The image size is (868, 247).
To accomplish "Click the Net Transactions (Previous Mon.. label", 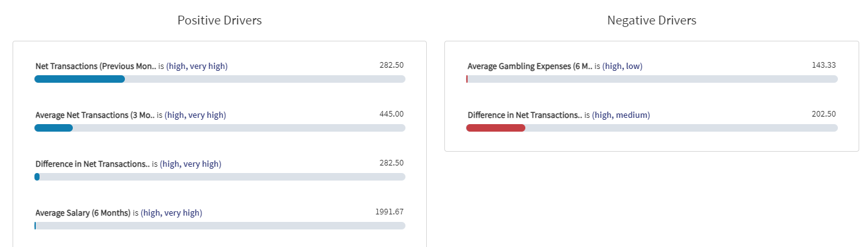I will pyautogui.click(x=95, y=66).
